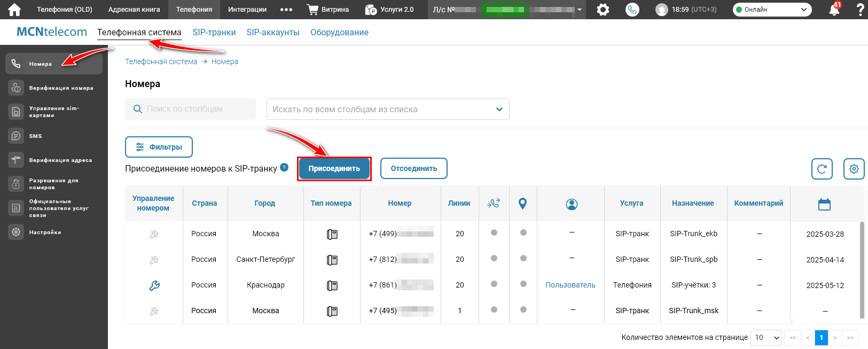Viewport: 868px width, 349px height.
Task: Open the Интеграции top menu item
Action: (x=247, y=10)
